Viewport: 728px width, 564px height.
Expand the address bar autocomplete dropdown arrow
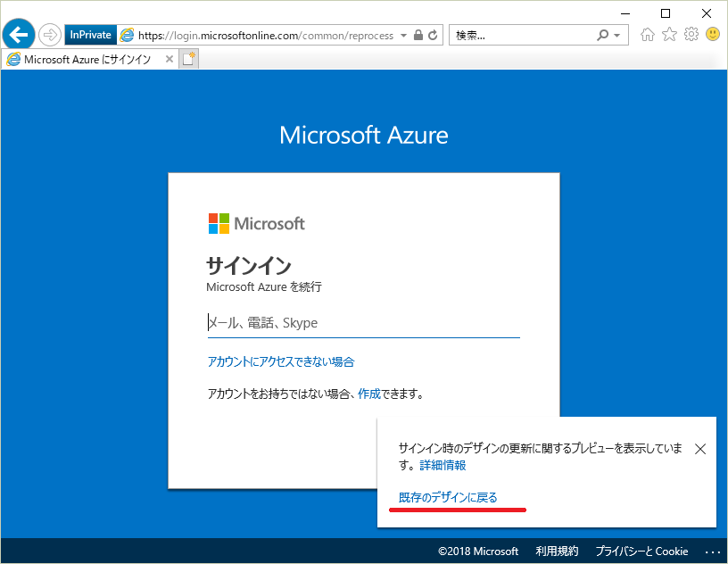click(x=403, y=36)
